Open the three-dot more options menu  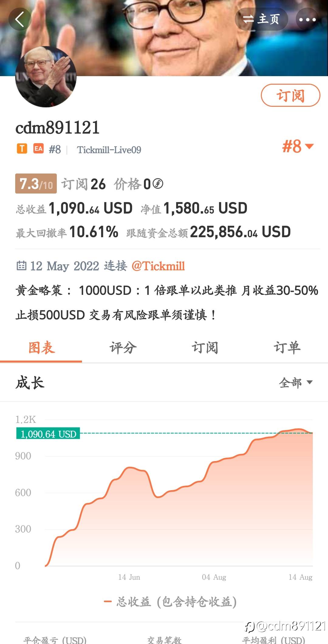[307, 19]
